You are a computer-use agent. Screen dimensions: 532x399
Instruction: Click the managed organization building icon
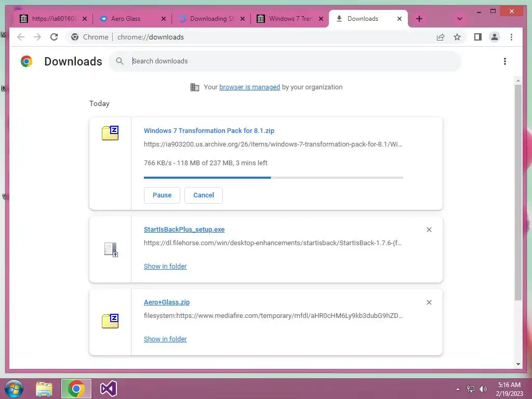(x=195, y=87)
